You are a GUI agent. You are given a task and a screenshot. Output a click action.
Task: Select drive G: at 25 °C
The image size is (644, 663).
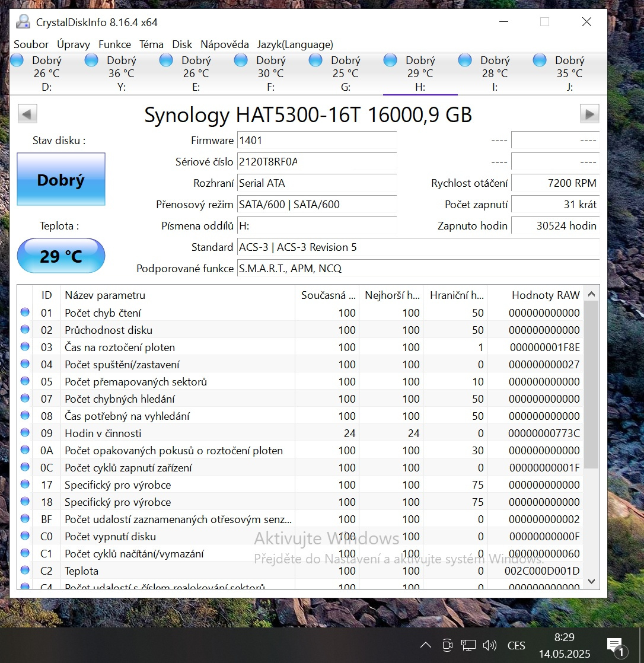point(346,74)
